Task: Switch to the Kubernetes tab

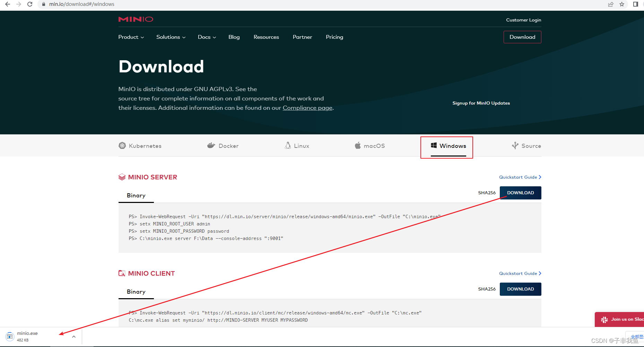Action: click(140, 146)
